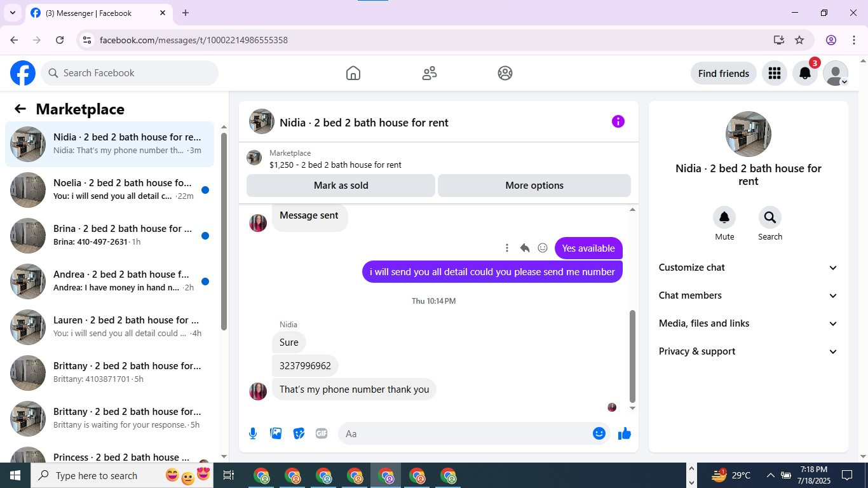Expand Media, files and links section
Viewport: 868px width, 488px height.
749,323
